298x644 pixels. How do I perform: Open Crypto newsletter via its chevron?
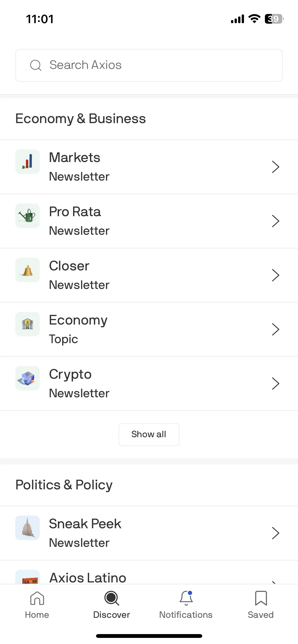(x=276, y=384)
